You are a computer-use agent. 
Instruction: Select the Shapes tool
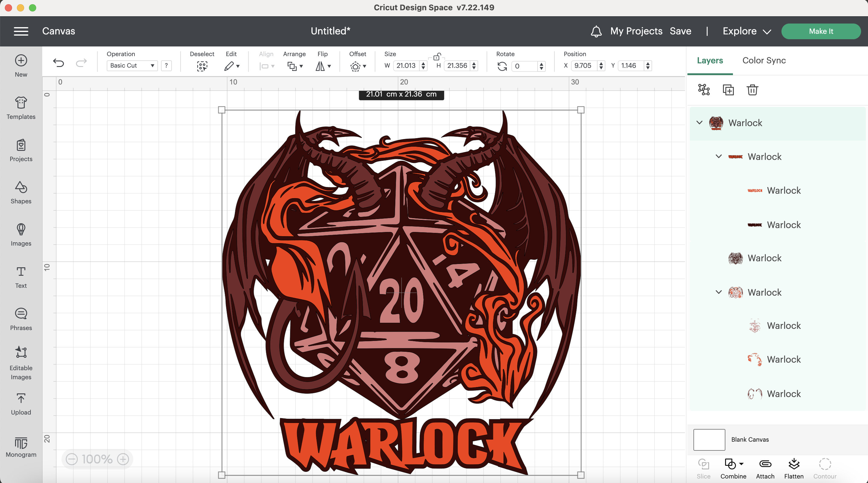click(21, 193)
